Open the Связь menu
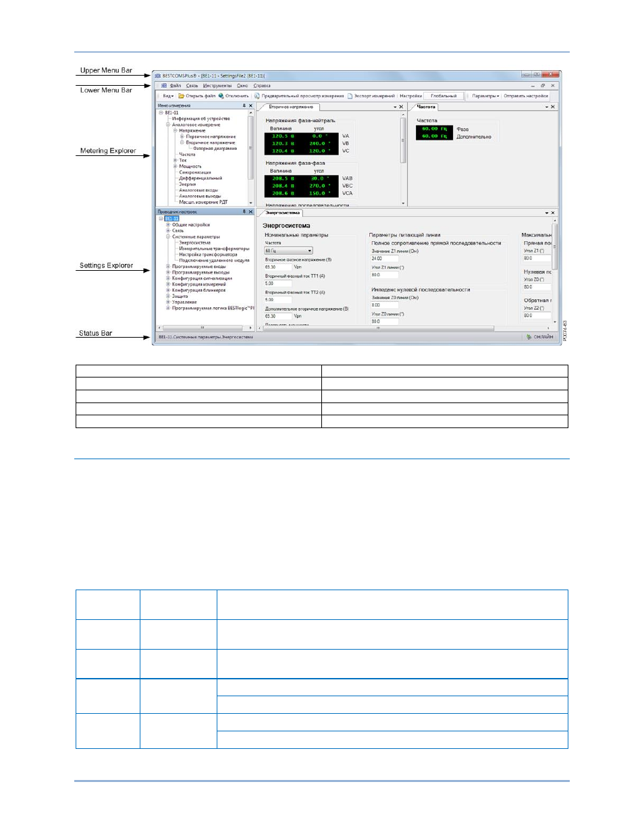The image size is (644, 834). (192, 86)
